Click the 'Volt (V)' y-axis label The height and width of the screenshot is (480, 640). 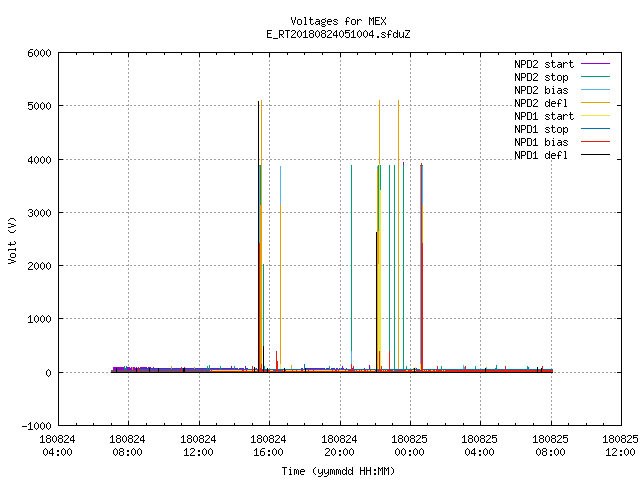(12, 241)
